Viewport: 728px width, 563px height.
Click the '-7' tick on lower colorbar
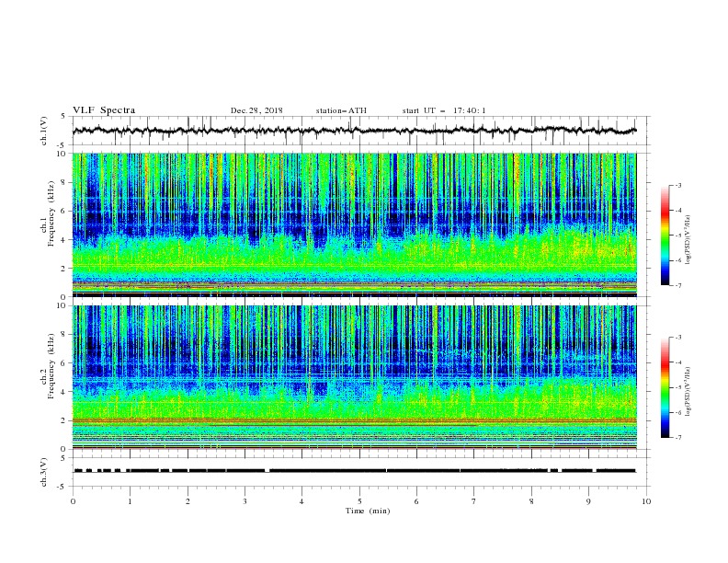pos(677,438)
